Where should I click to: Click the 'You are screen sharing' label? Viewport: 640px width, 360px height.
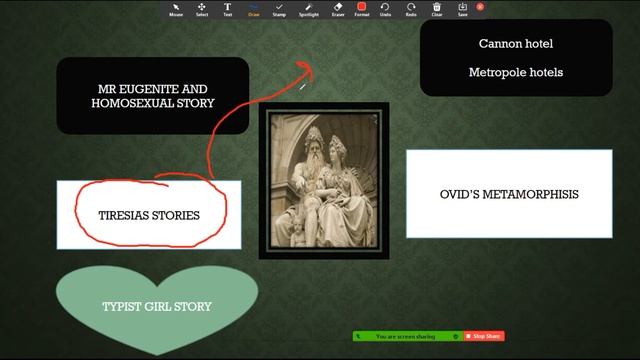[x=405, y=336]
